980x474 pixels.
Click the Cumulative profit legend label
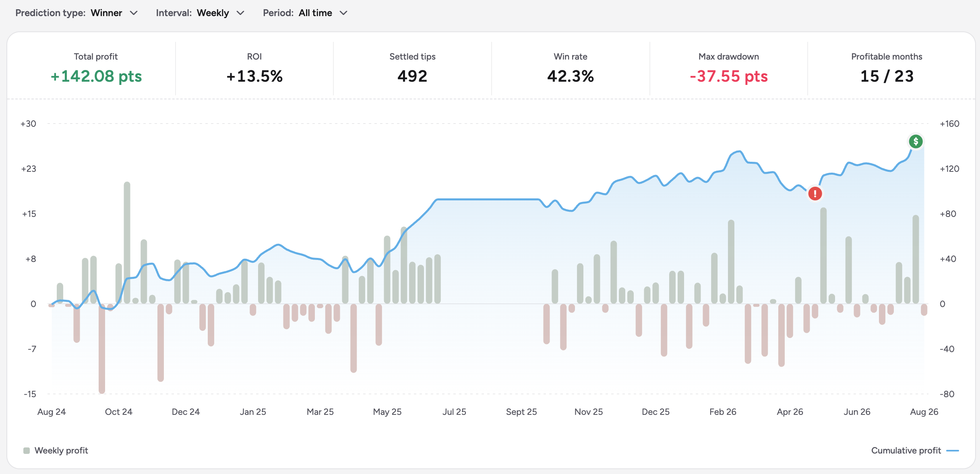pos(906,451)
